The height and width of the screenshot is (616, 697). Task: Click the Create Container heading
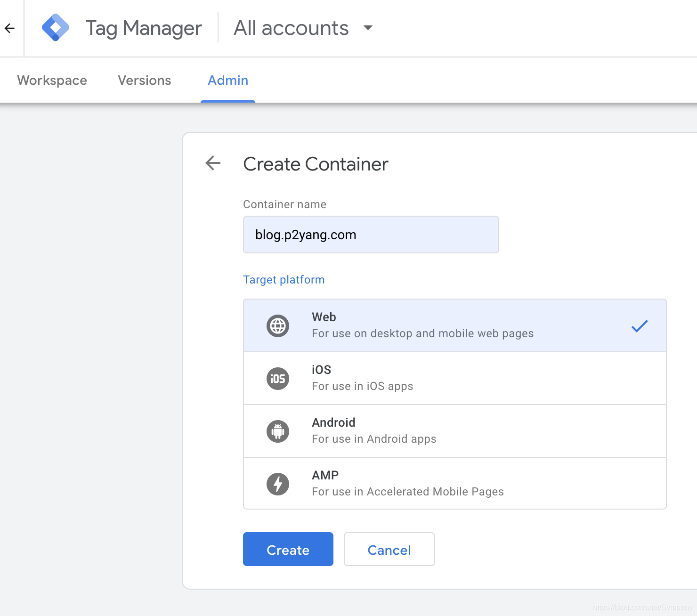click(316, 164)
